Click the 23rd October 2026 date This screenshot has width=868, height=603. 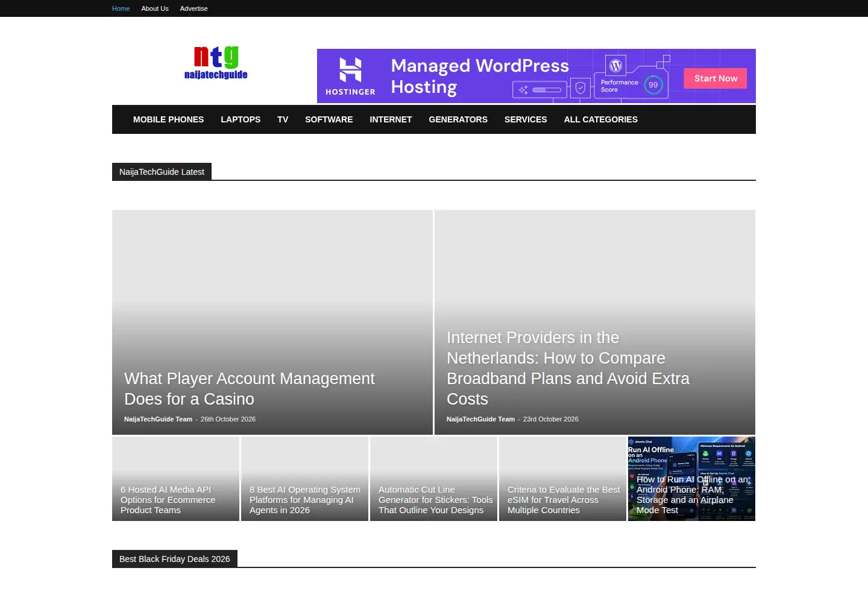tap(551, 419)
